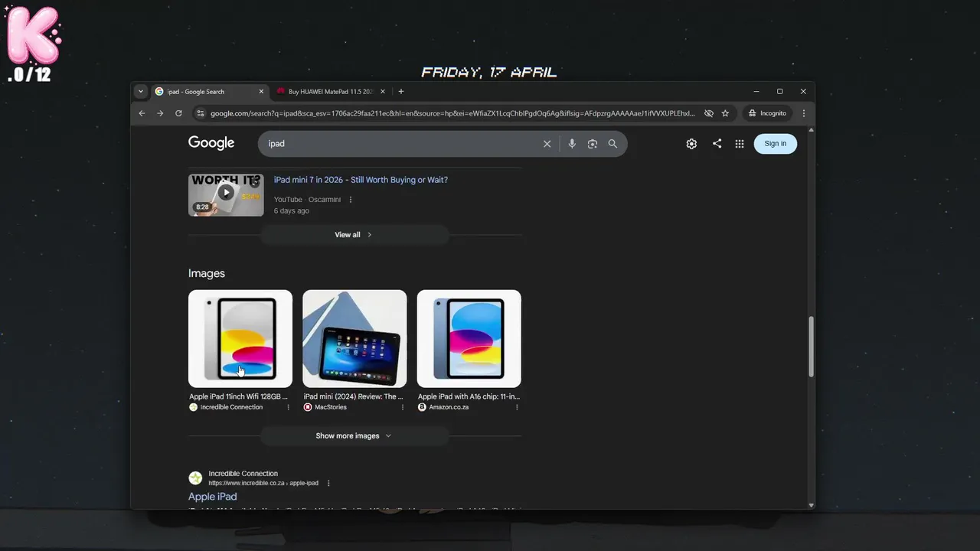
Task: Click the Chrome back arrow
Action: pyautogui.click(x=142, y=113)
